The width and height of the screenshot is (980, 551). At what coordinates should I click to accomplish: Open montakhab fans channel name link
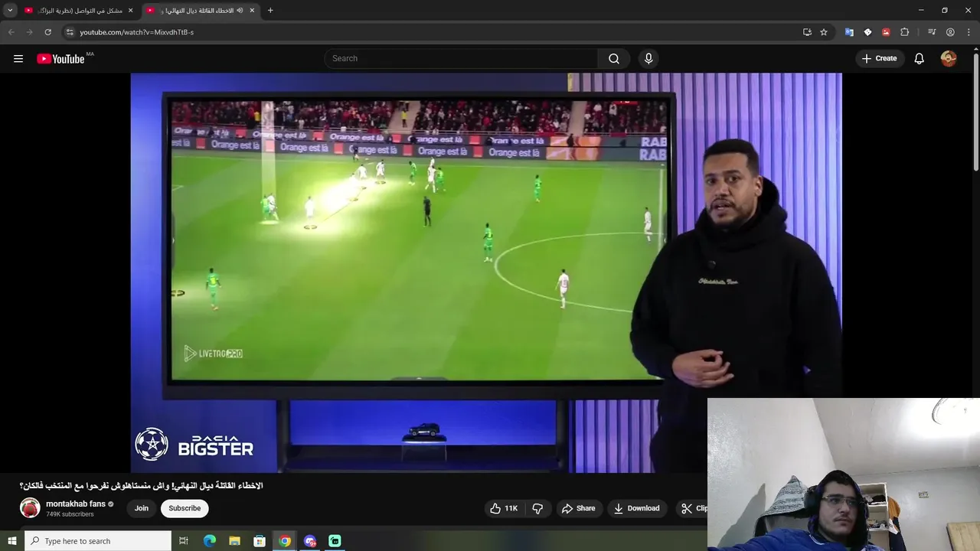(x=76, y=504)
